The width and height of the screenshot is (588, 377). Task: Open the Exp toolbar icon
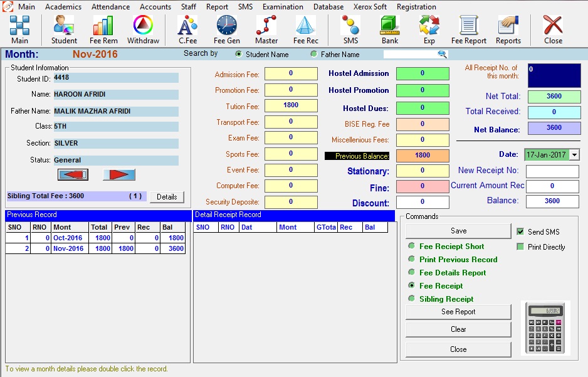(x=429, y=29)
